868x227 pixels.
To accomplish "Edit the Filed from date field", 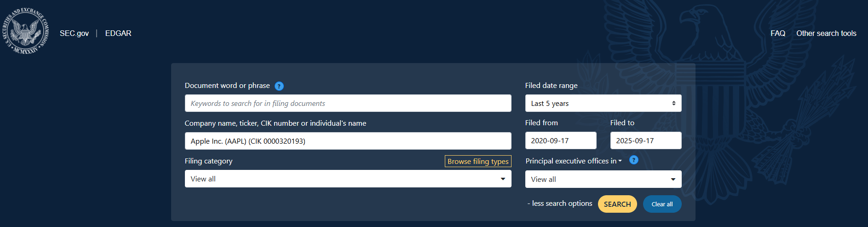I will 561,140.
